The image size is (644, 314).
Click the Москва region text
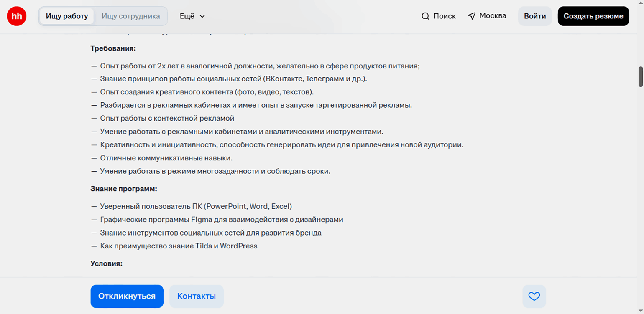493,16
